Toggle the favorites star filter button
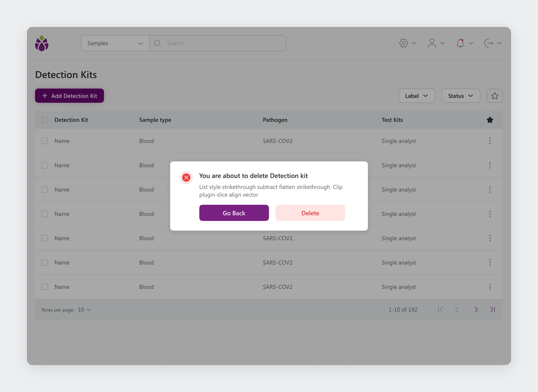This screenshot has height=392, width=538. (x=495, y=96)
